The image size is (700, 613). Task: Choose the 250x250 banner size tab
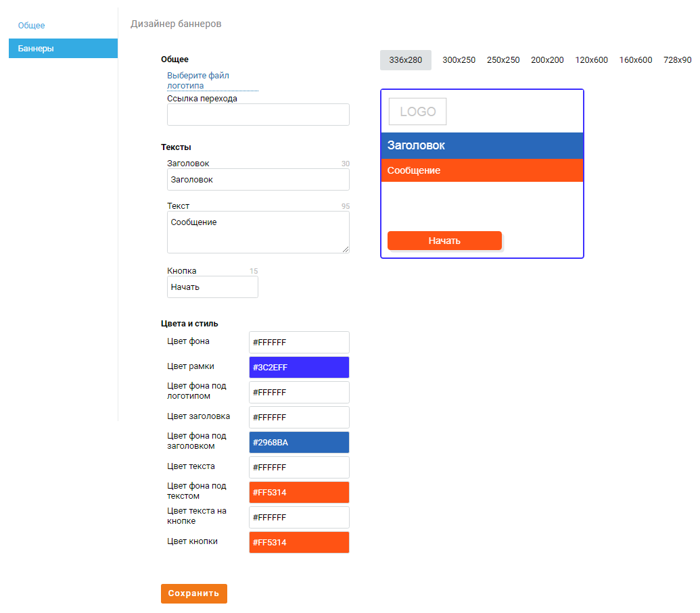point(503,59)
